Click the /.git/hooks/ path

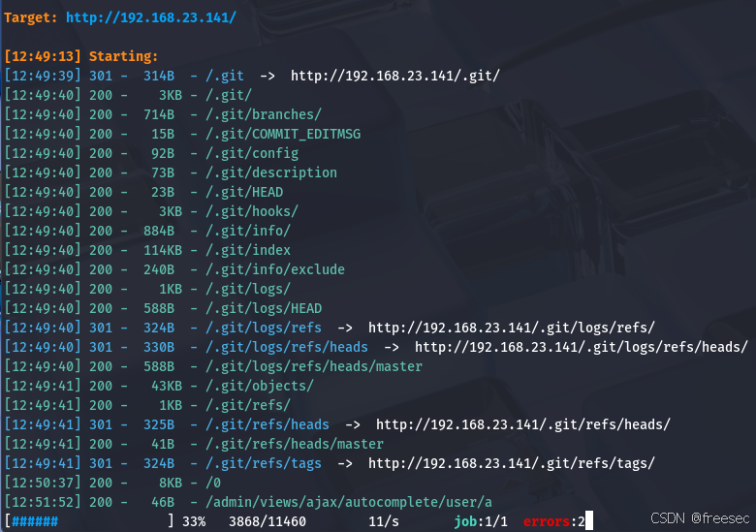pos(252,211)
